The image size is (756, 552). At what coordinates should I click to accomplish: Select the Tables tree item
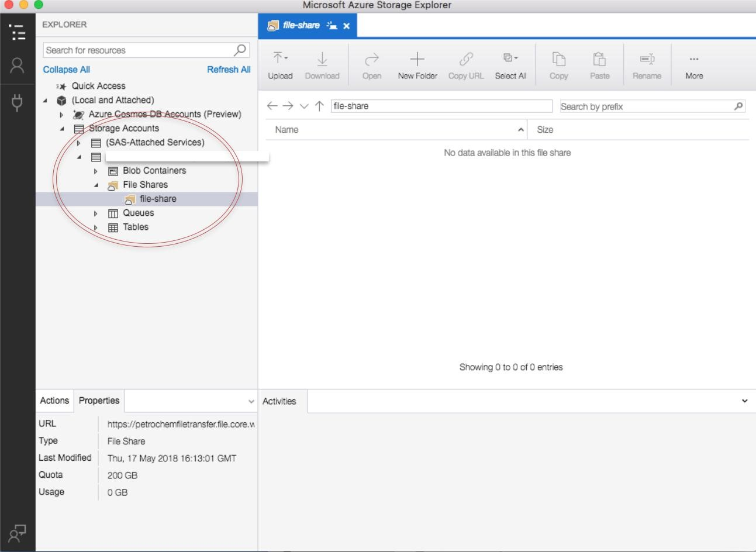click(136, 227)
